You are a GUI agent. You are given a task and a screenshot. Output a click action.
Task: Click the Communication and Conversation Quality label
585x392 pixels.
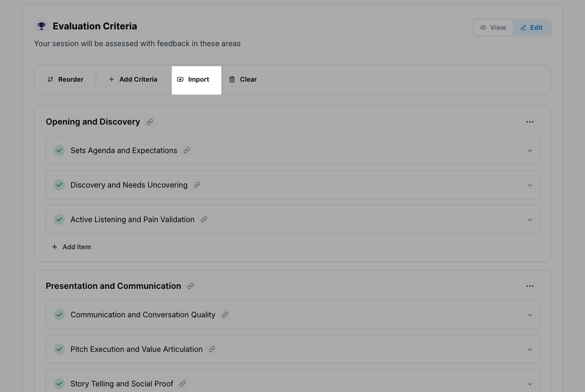[x=143, y=315]
